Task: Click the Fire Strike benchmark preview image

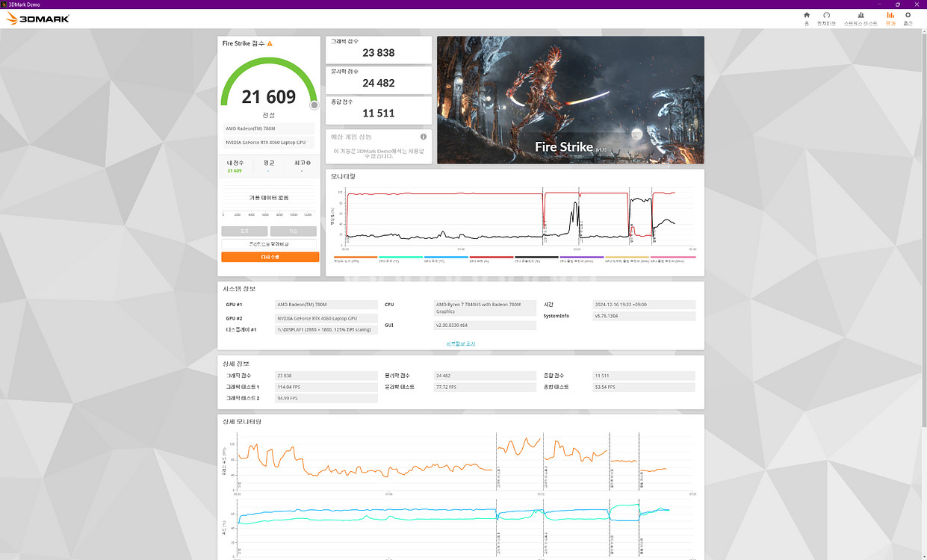Action: tap(571, 100)
